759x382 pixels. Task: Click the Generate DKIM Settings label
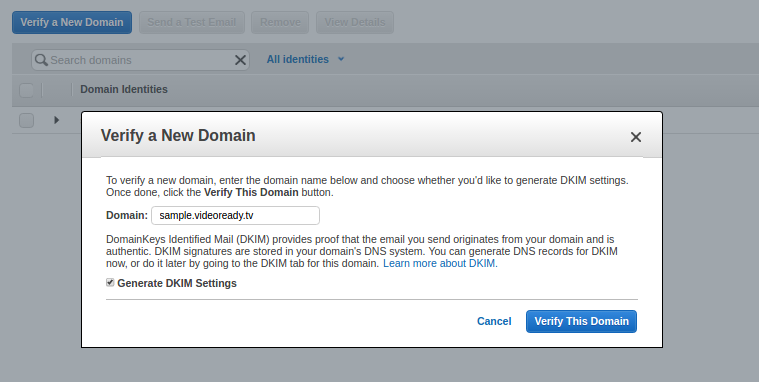coord(177,283)
